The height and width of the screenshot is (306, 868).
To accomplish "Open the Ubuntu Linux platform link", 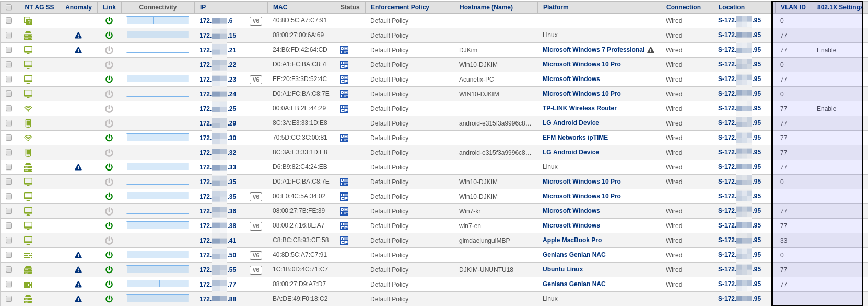I will tap(562, 269).
